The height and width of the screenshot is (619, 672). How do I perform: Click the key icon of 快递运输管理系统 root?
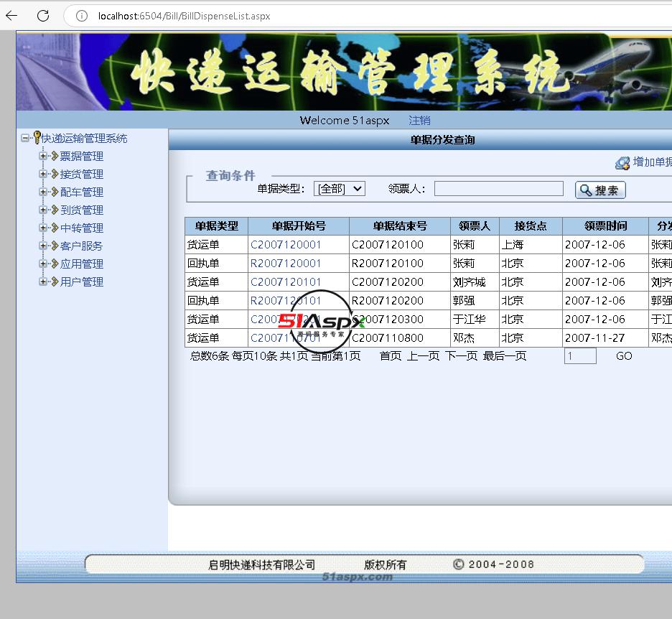(x=37, y=138)
